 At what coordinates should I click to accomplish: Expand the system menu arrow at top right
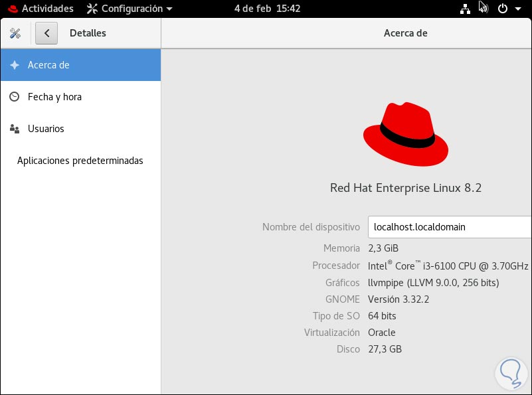[x=518, y=9]
